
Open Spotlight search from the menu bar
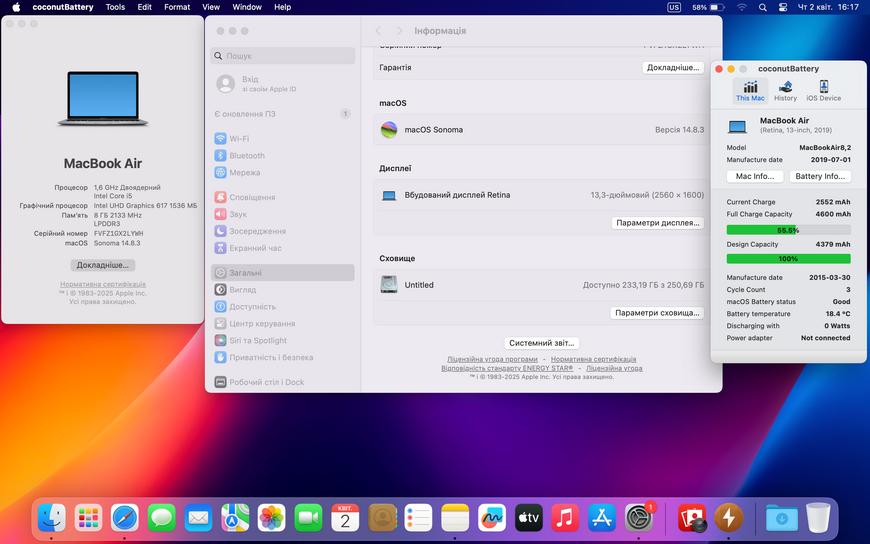(x=763, y=7)
